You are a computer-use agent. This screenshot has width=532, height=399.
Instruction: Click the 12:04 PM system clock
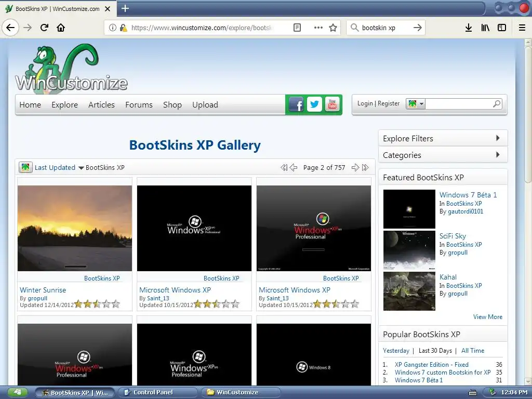click(514, 393)
